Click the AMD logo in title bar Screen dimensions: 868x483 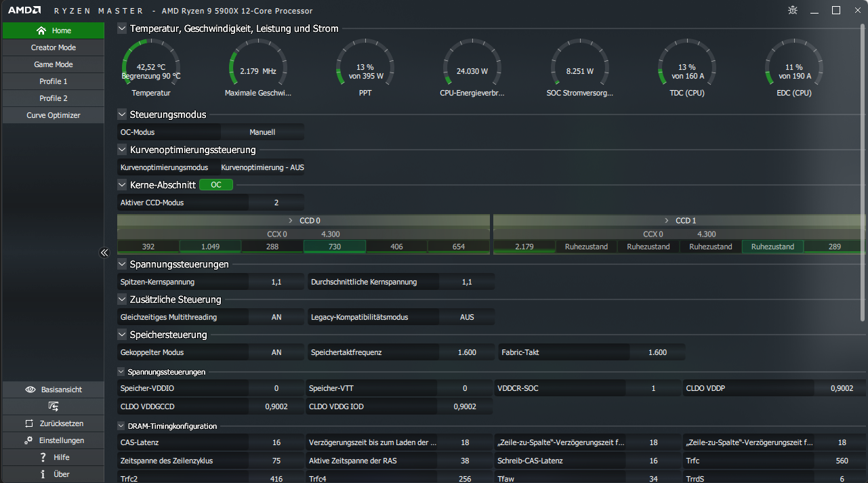(x=24, y=10)
